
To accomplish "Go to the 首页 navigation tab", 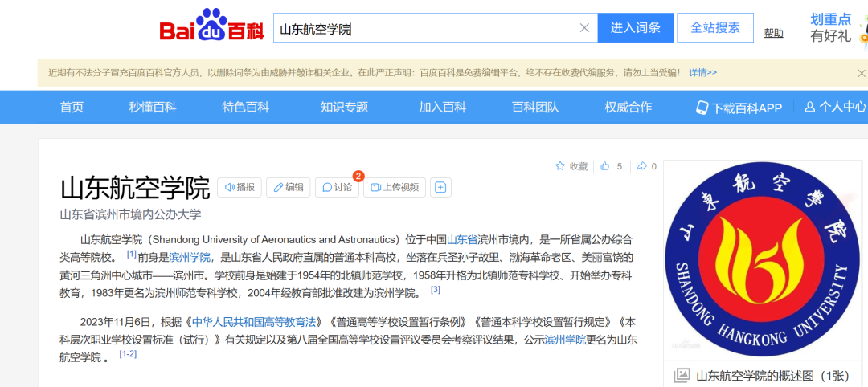I will [72, 108].
